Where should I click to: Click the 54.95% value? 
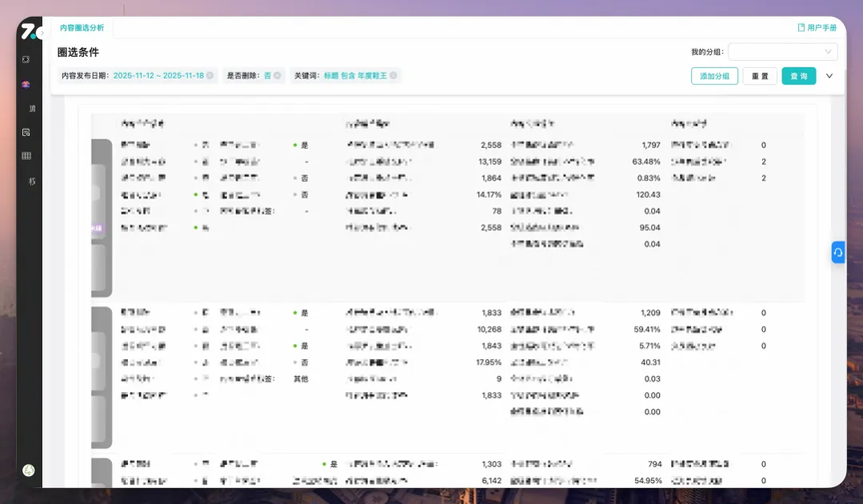pyautogui.click(x=648, y=481)
